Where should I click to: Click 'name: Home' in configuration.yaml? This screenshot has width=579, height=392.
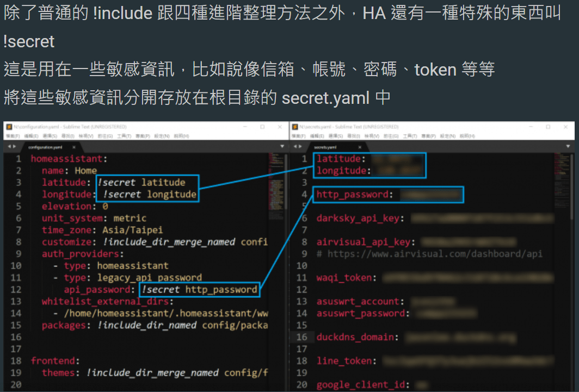[70, 171]
